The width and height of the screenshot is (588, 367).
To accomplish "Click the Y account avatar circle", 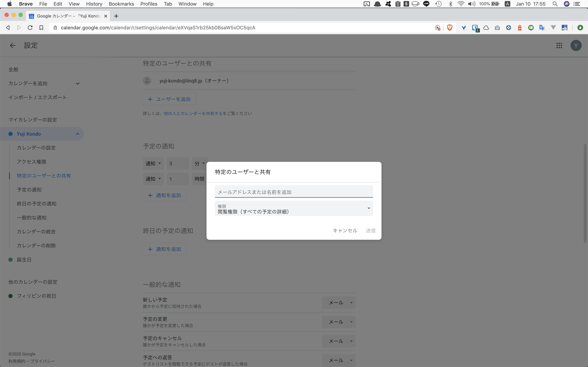I will [576, 45].
